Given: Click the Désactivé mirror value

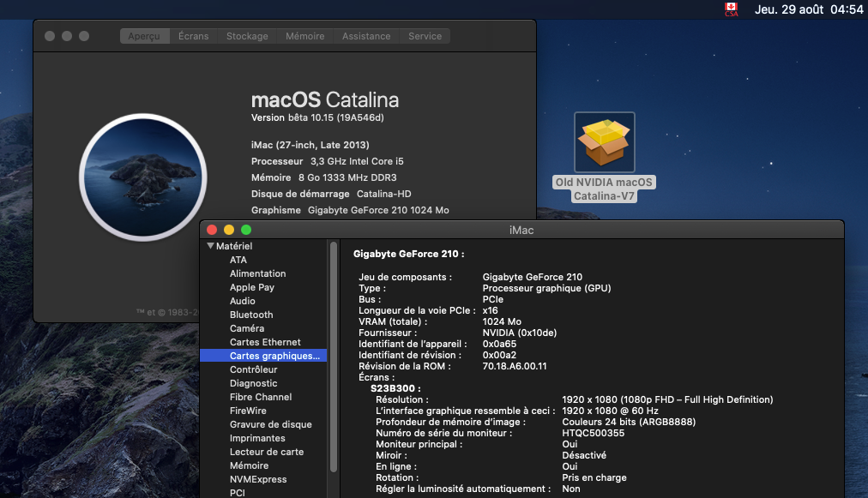Looking at the screenshot, I should pos(584,455).
